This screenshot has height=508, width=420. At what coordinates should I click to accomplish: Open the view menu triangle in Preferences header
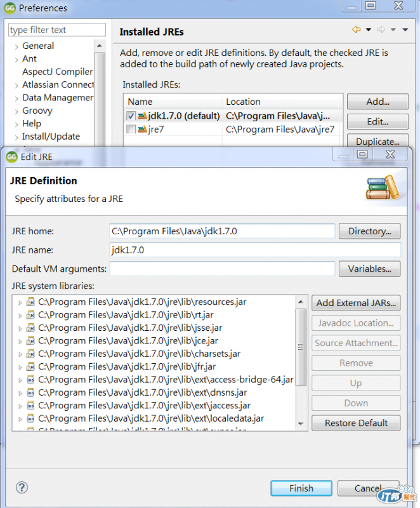[x=405, y=30]
